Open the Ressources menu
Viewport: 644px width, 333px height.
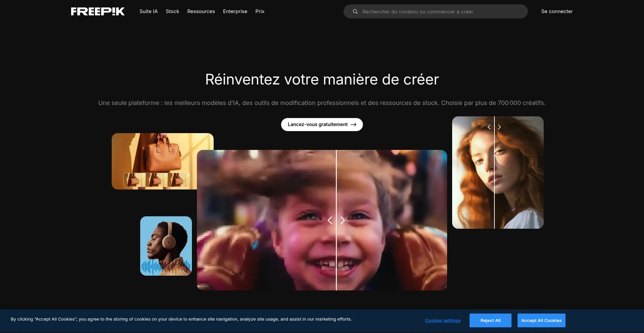pyautogui.click(x=201, y=11)
